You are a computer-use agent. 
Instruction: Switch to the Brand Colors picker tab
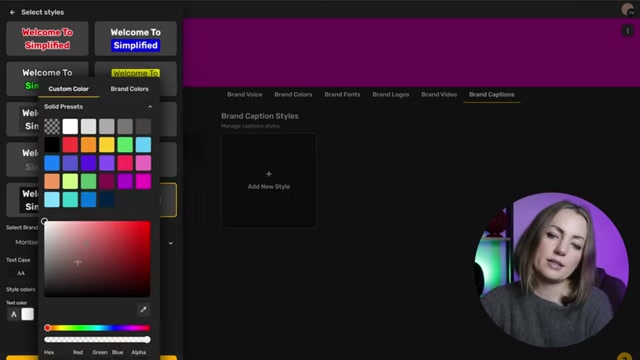click(129, 89)
